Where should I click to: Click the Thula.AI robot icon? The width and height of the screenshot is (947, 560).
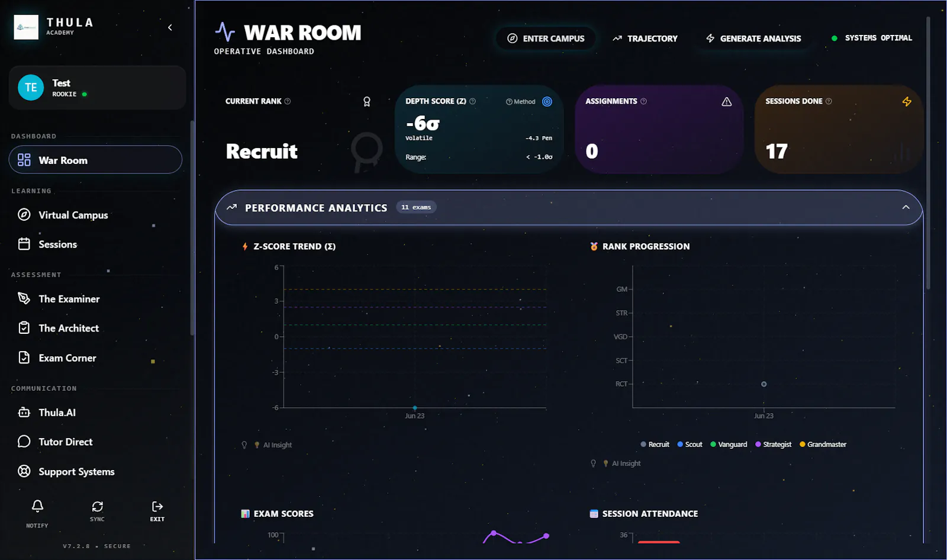point(24,412)
